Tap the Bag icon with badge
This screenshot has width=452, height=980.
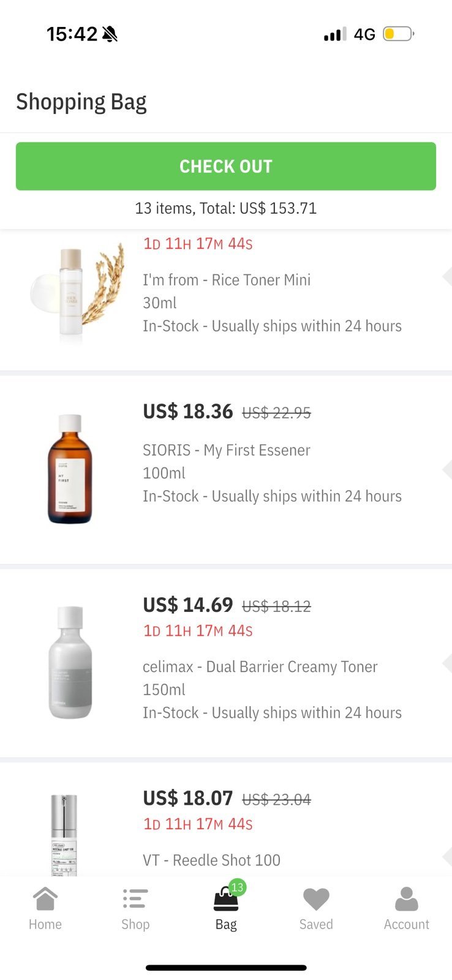pos(226,900)
